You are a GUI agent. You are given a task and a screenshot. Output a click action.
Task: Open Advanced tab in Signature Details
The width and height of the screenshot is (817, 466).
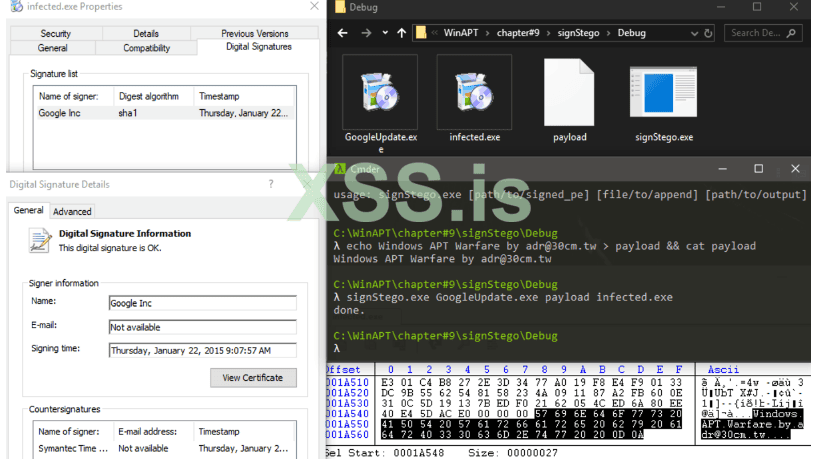(72, 212)
